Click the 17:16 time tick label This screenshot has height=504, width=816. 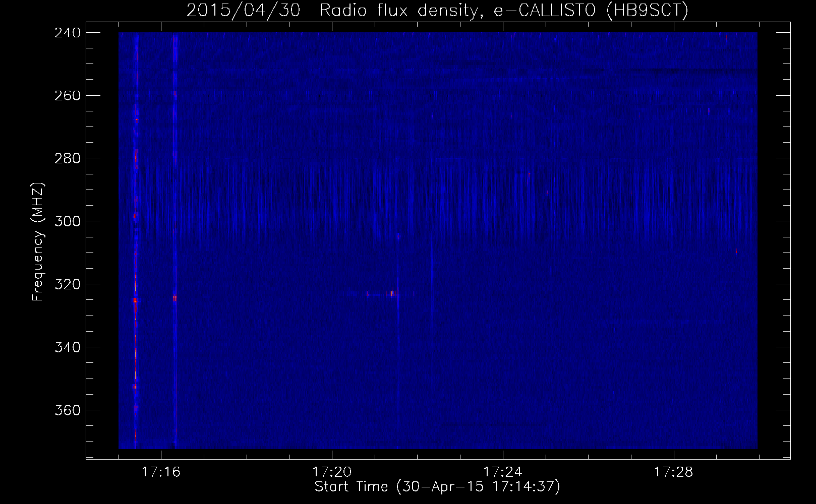click(x=161, y=472)
